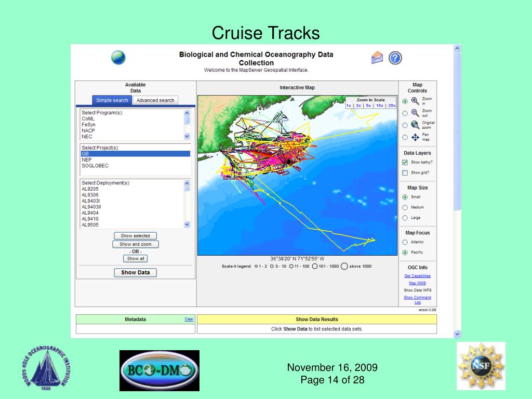532x399 pixels.
Task: Select the NACP program
Action: coord(132,130)
